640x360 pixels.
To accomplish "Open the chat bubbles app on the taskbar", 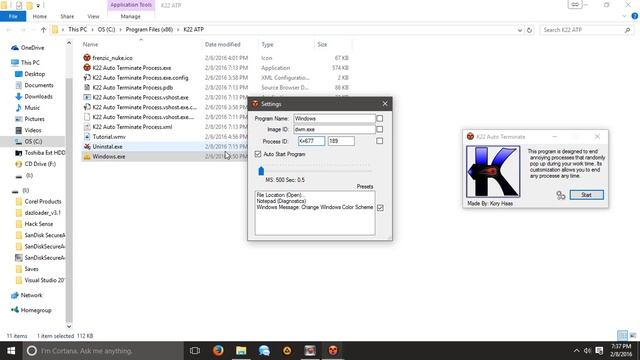I will coord(264,351).
